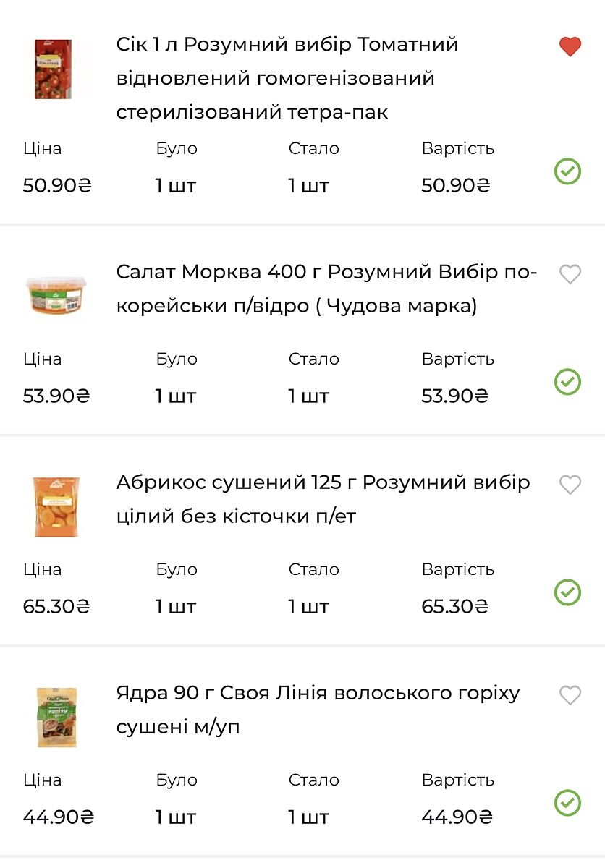The image size is (605, 868).
Task: Add walnut kernels to favorites heart
Action: tap(570, 695)
